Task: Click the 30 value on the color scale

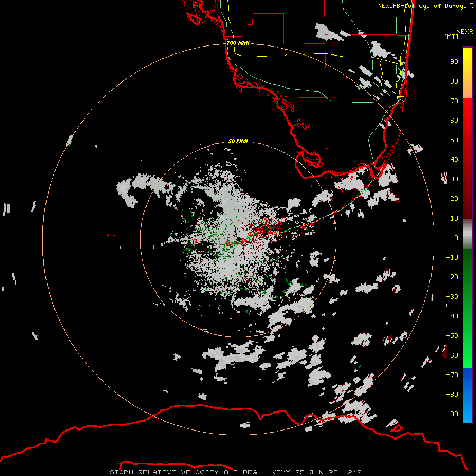Action: point(454,179)
